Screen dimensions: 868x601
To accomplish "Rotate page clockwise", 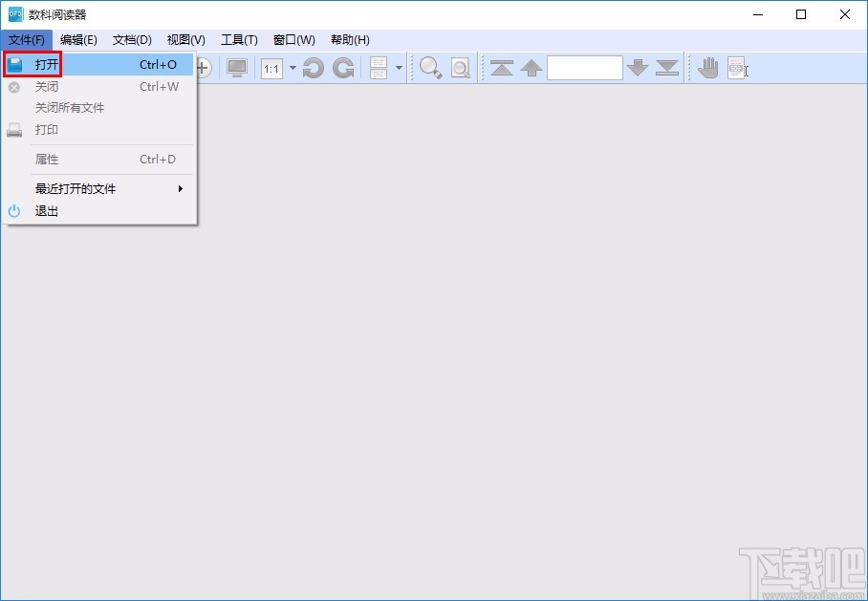I will [x=343, y=68].
